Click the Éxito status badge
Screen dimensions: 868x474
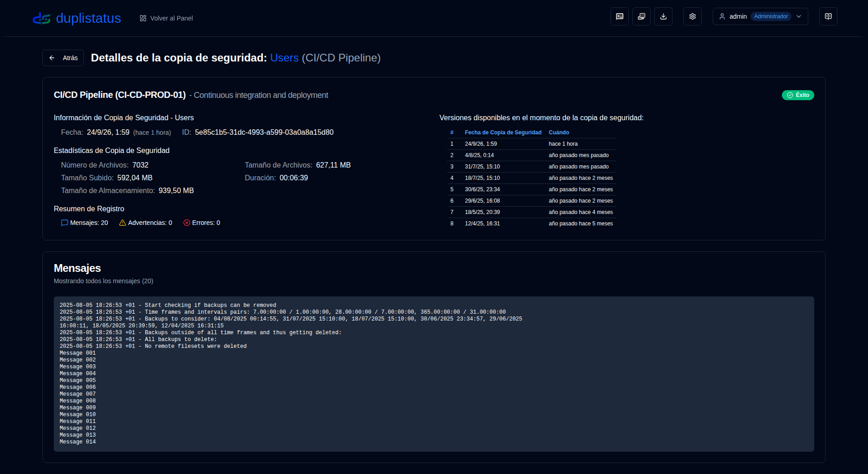(x=798, y=95)
